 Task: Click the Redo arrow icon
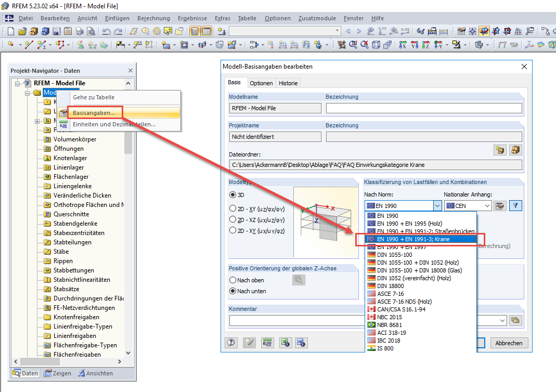pyautogui.click(x=118, y=31)
